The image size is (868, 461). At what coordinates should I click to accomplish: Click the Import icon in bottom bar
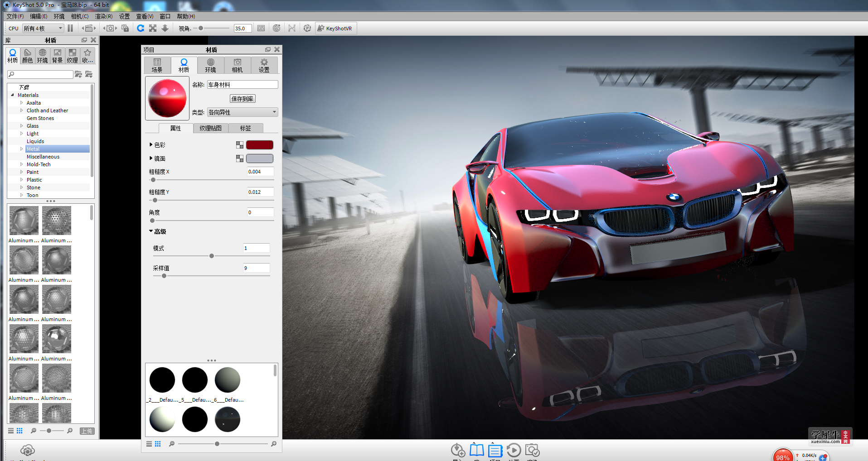click(458, 450)
